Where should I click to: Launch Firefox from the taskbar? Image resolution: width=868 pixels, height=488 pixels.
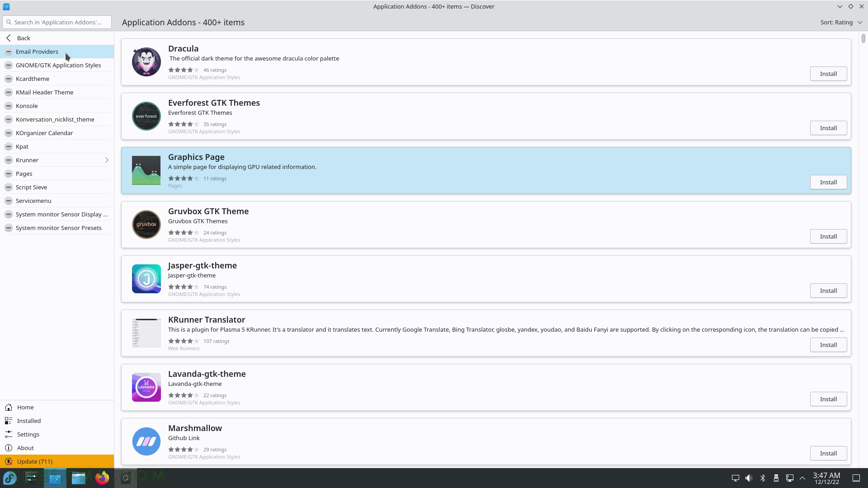(x=102, y=478)
